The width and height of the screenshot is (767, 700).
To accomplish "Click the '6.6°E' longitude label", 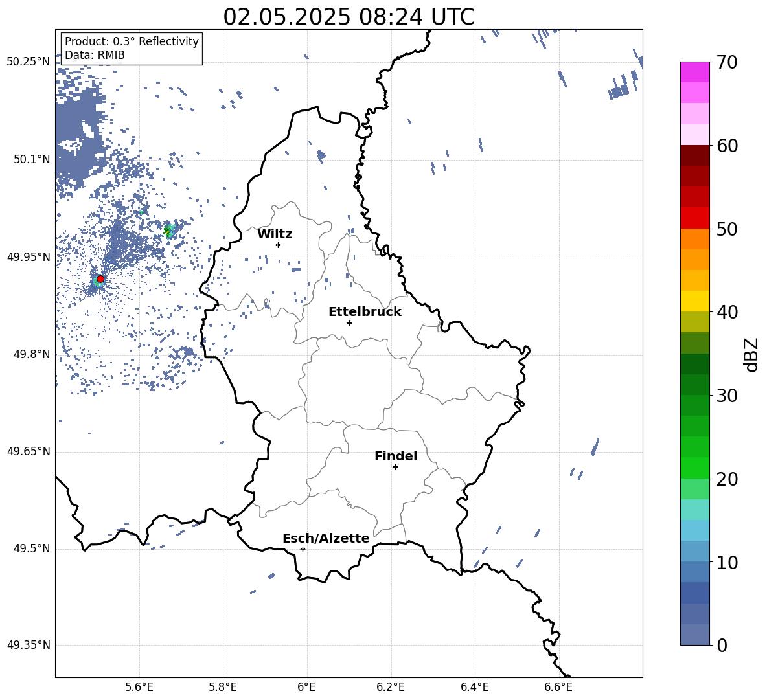I will point(558,687).
